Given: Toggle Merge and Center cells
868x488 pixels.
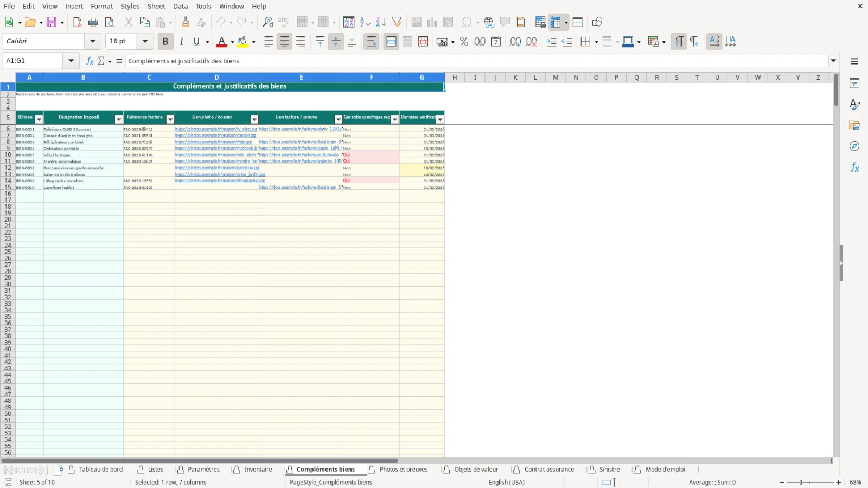Looking at the screenshot, I should [391, 42].
